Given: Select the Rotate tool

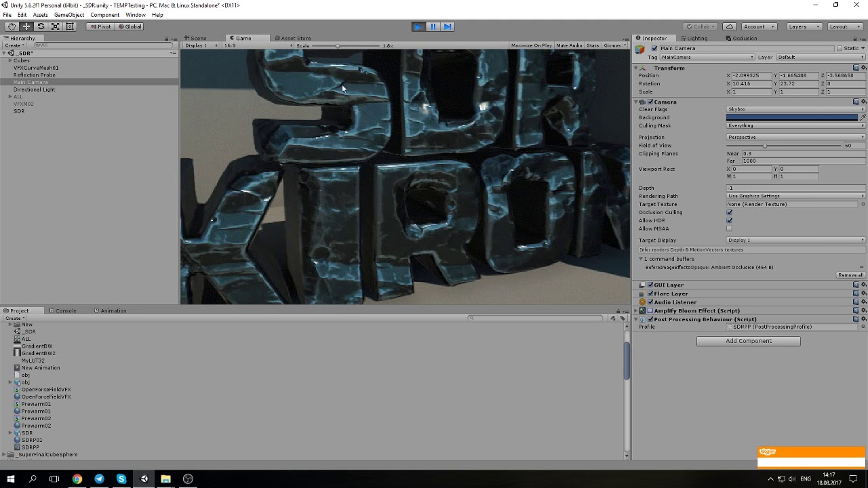Looking at the screenshot, I should [41, 26].
